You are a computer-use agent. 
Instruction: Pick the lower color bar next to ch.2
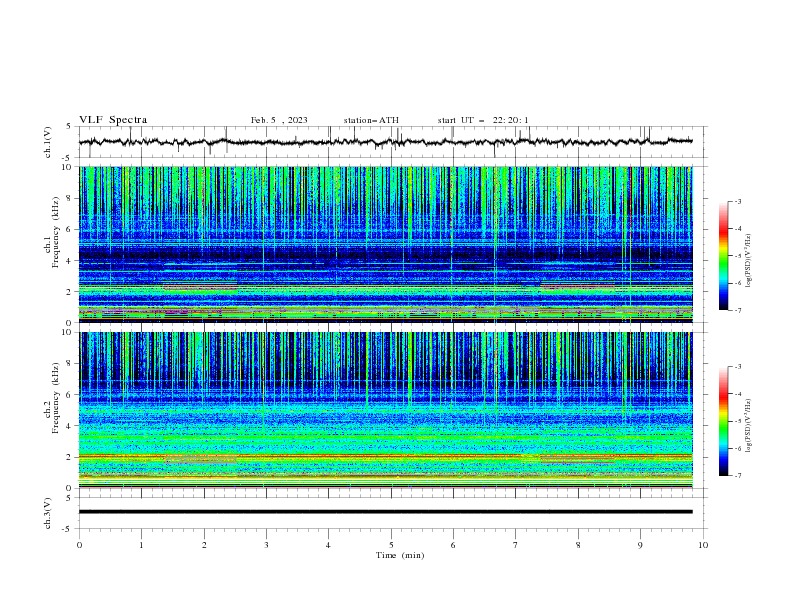pyautogui.click(x=724, y=421)
